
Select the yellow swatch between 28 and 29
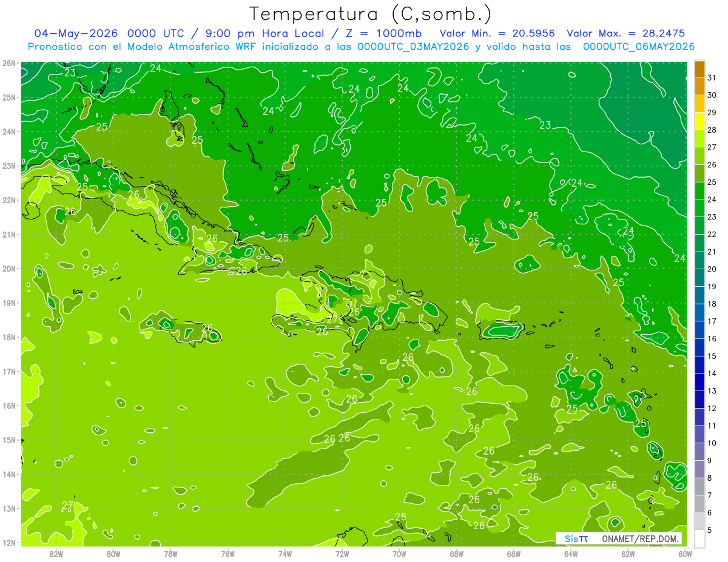(699, 121)
